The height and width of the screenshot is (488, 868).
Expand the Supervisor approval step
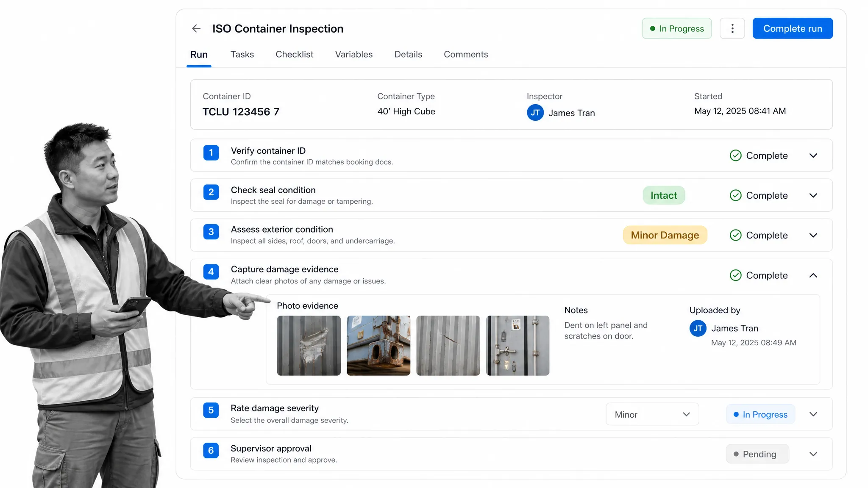(813, 454)
